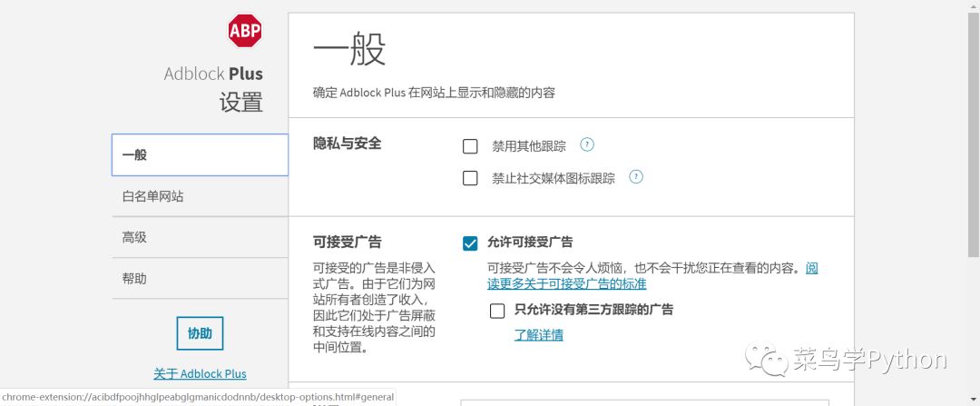
Task: Open the 高级 settings tab
Action: 200,237
